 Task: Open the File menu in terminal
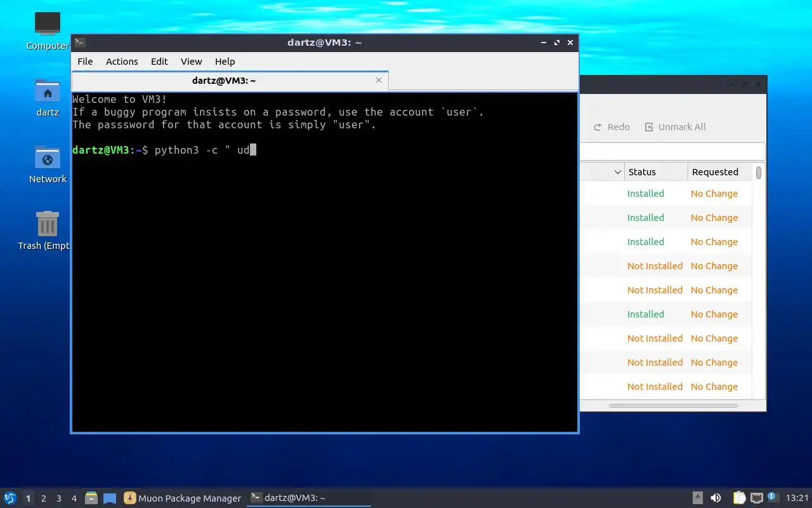[x=85, y=62]
